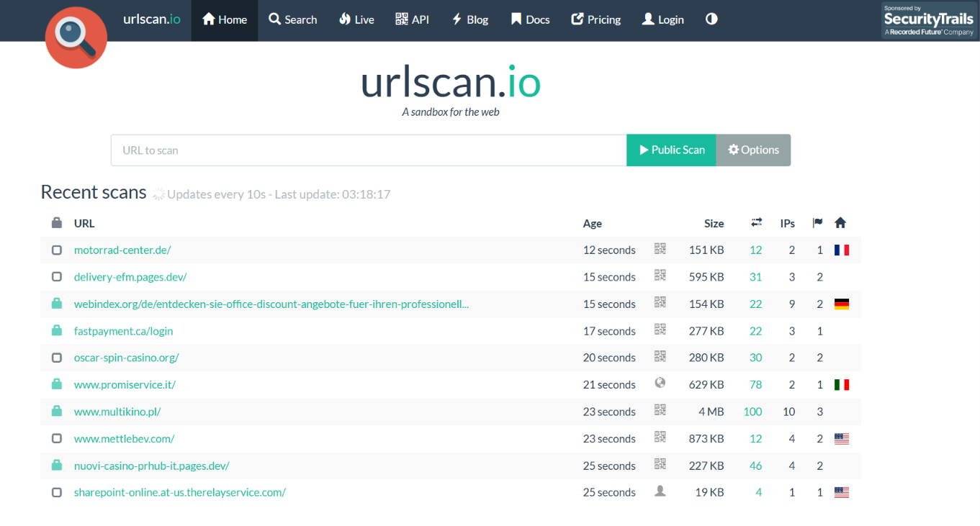This screenshot has height=526, width=980.
Task: Open the Pricing page
Action: pyautogui.click(x=595, y=20)
